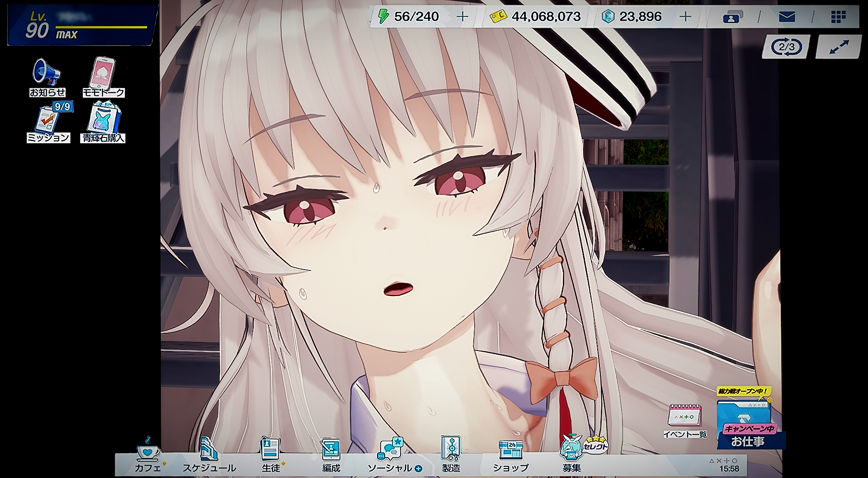
Task: Click the 総力戦オープン中 raid notice banner
Action: click(743, 392)
